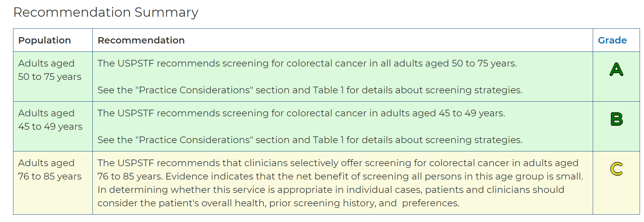Click the line starting "consider the patient's overall health"

coord(278,203)
